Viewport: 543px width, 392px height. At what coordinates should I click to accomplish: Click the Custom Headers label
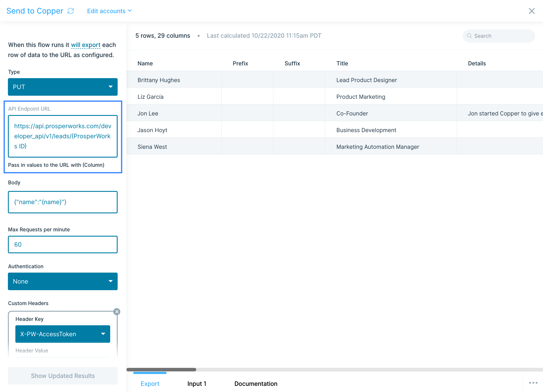click(28, 303)
